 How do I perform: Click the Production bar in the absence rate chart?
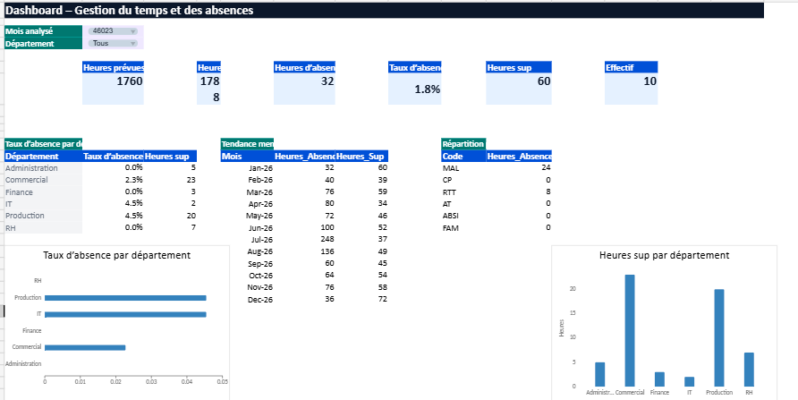coord(125,298)
